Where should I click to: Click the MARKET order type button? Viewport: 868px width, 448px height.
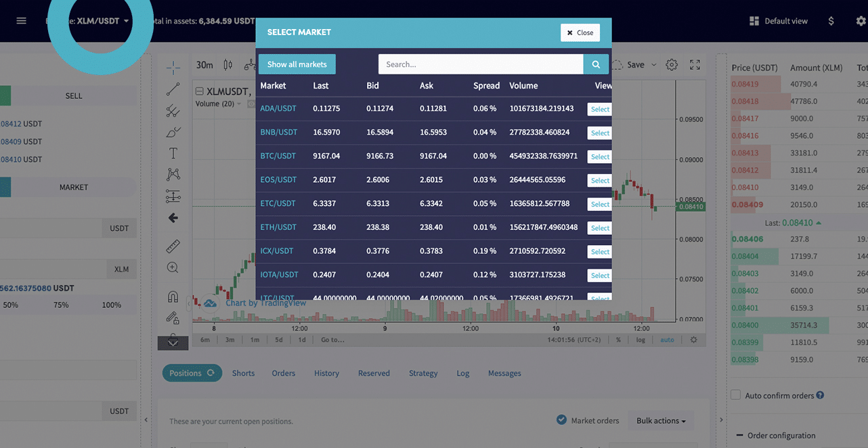pos(74,187)
